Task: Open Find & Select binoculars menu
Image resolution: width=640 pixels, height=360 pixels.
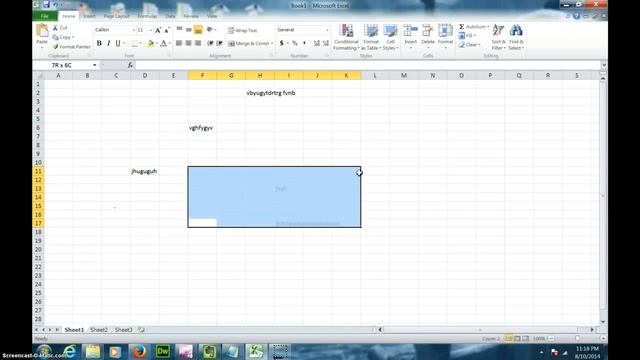Action: (x=516, y=37)
